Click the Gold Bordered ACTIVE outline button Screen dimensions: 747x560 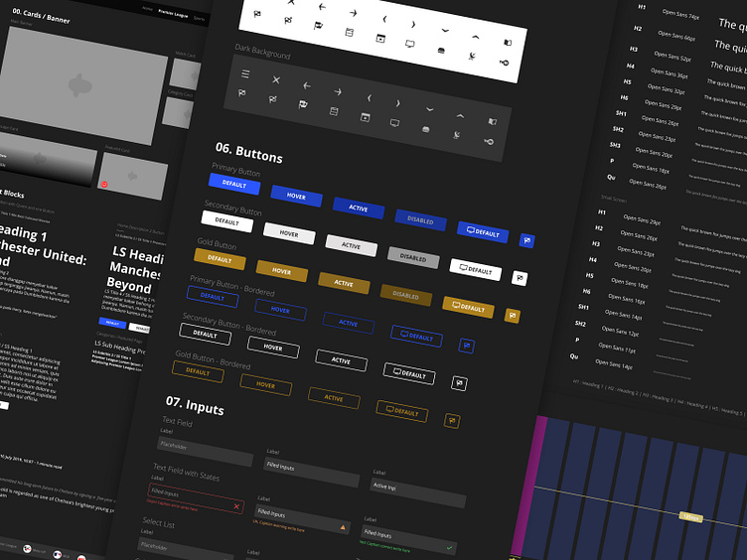click(x=334, y=398)
